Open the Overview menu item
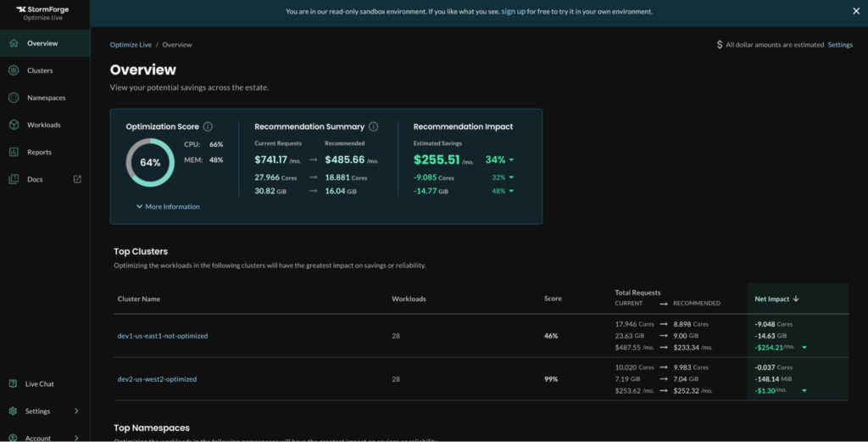This screenshot has width=868, height=442. [x=45, y=42]
